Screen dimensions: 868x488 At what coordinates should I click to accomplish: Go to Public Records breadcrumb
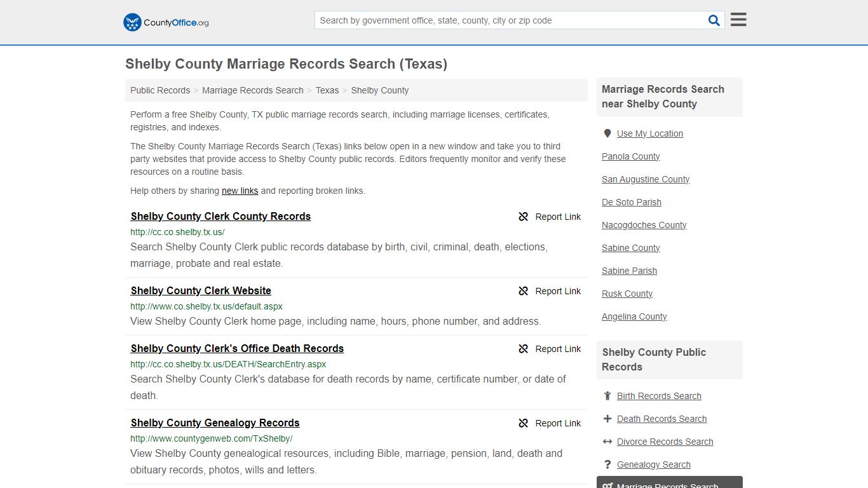[160, 90]
